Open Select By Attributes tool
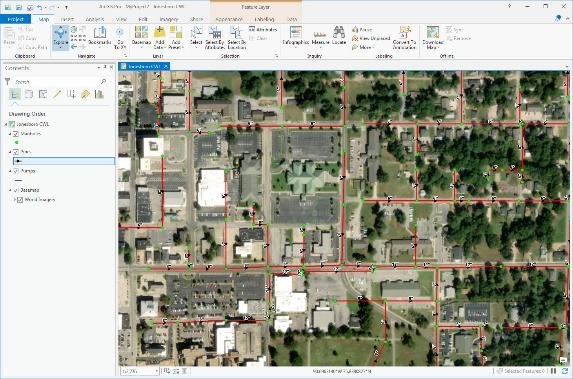 point(215,38)
